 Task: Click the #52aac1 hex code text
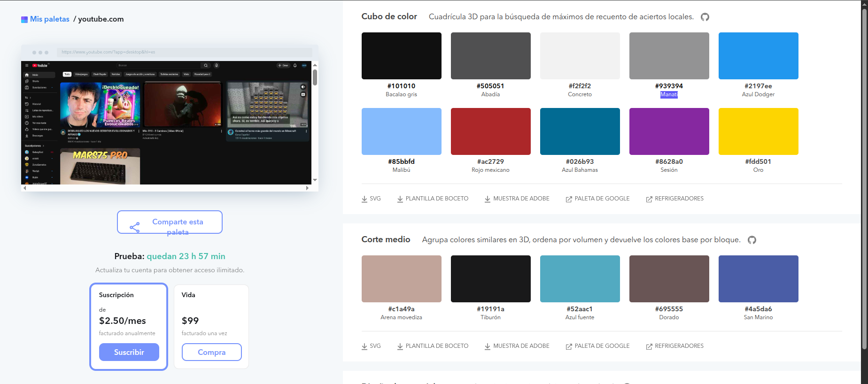tap(580, 309)
